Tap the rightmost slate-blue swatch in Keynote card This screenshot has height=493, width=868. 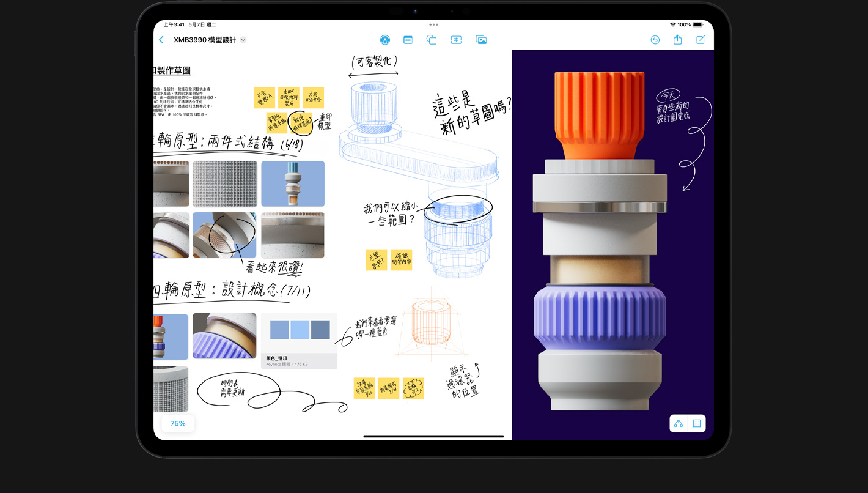click(320, 330)
